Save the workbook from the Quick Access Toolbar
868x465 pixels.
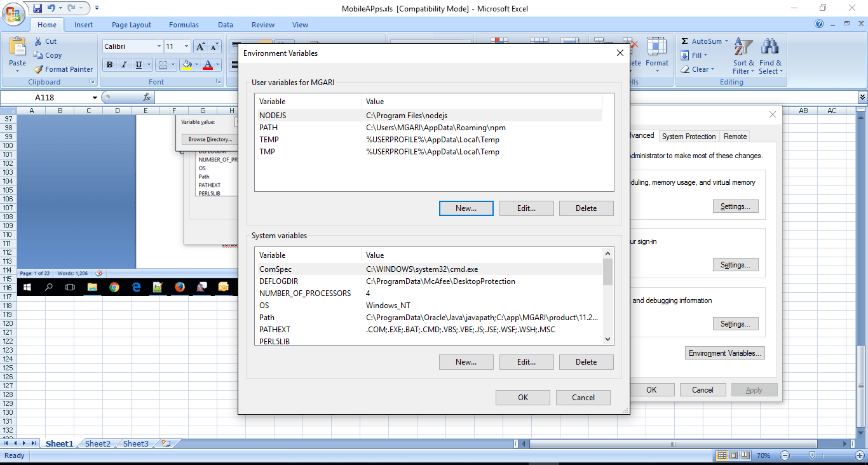click(x=37, y=8)
